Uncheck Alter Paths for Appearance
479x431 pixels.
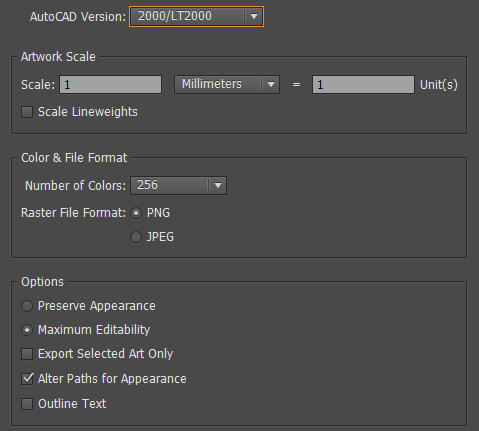27,379
